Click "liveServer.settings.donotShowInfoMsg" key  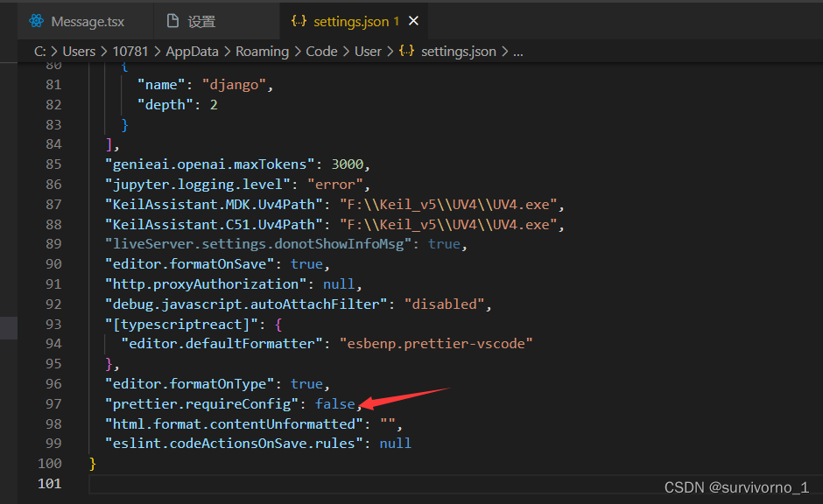257,244
